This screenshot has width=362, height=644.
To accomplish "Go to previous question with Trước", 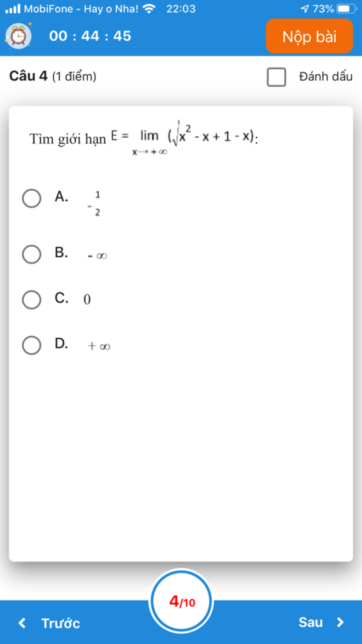I will (60, 623).
